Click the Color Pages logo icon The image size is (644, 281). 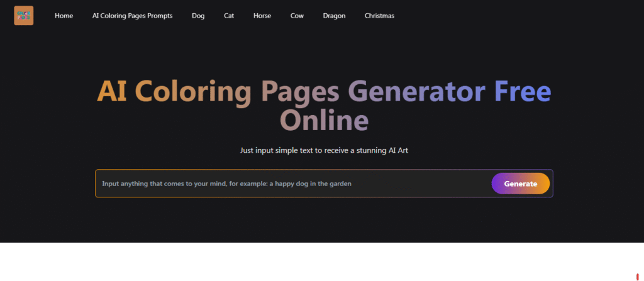click(x=23, y=16)
